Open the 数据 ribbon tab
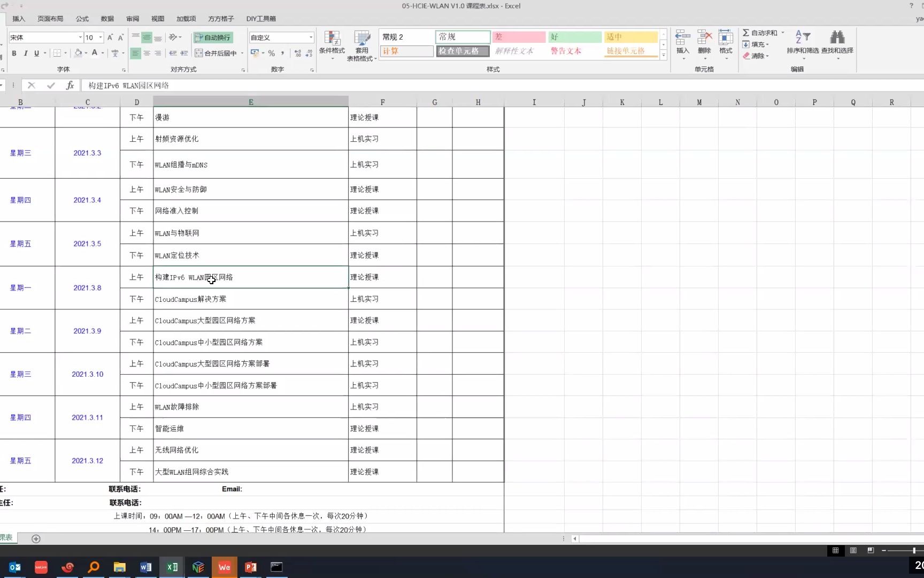 (x=107, y=19)
